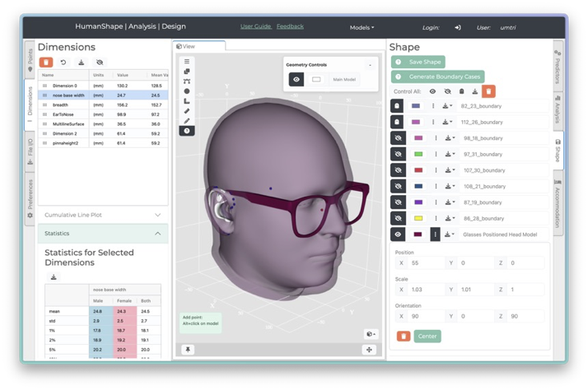Collapse the Geometry Controls panel
The width and height of the screenshot is (588, 390).
click(x=370, y=65)
